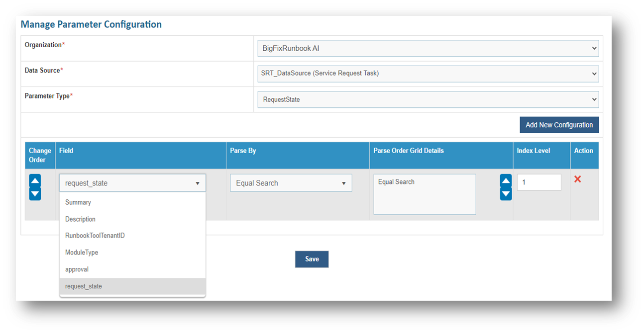Select request_state option in Field list

coord(84,286)
